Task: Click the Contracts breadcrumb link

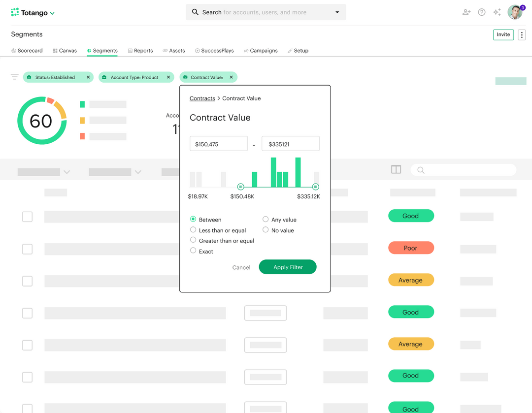Action: pyautogui.click(x=202, y=98)
